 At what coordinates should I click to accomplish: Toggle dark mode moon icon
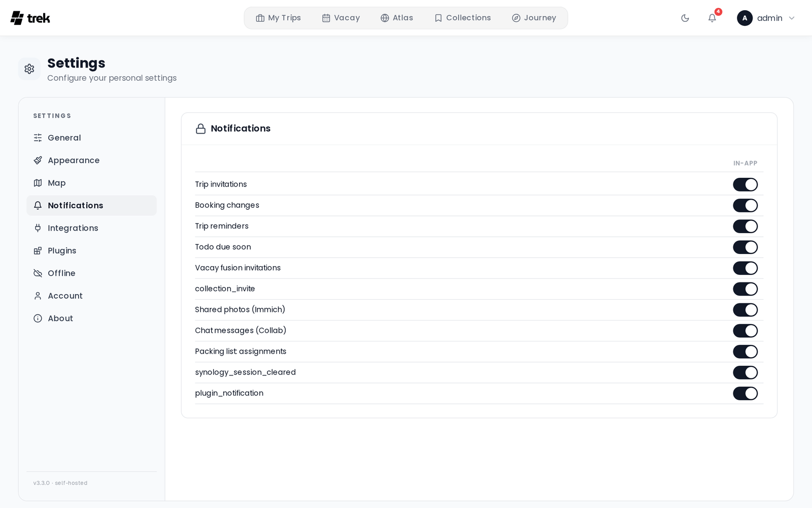click(685, 18)
